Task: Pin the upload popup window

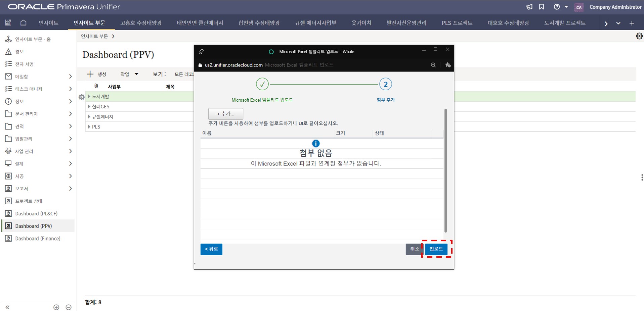Action: pos(201,52)
